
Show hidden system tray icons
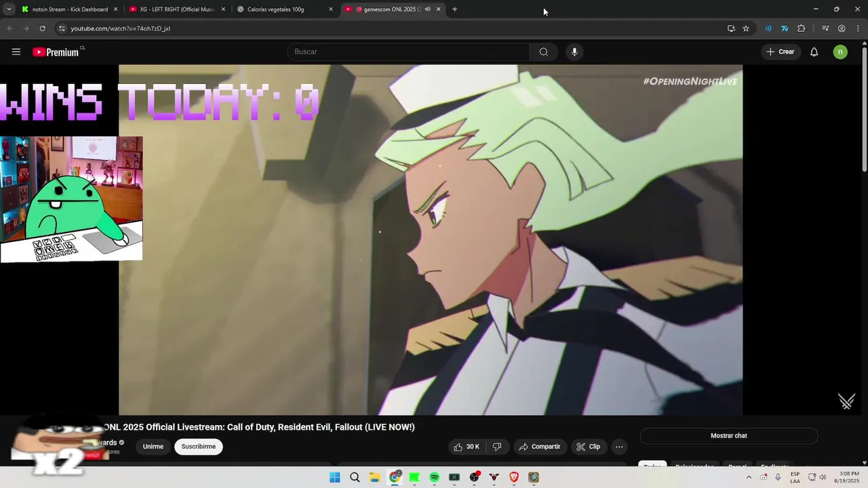pos(749,477)
